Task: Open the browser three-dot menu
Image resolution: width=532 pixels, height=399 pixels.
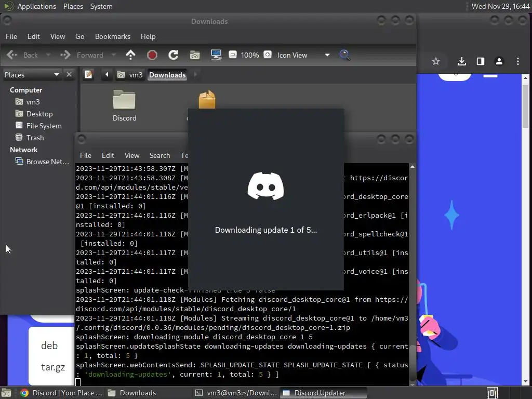Action: tap(518, 61)
